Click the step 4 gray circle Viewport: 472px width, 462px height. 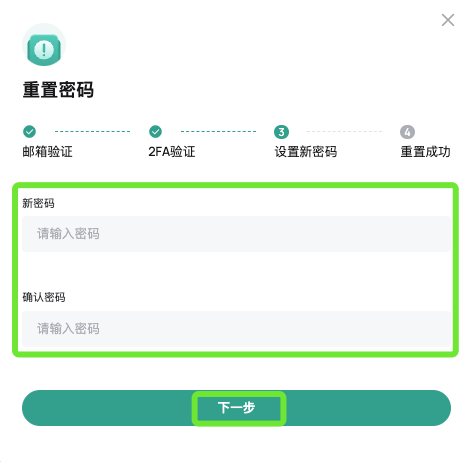point(407,132)
